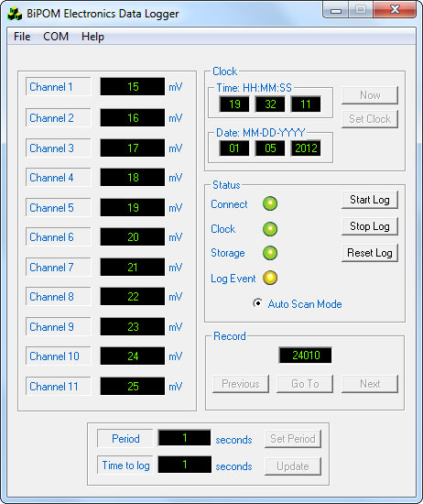Click the year field showing 2012
The width and height of the screenshot is (423, 504).
click(306, 148)
